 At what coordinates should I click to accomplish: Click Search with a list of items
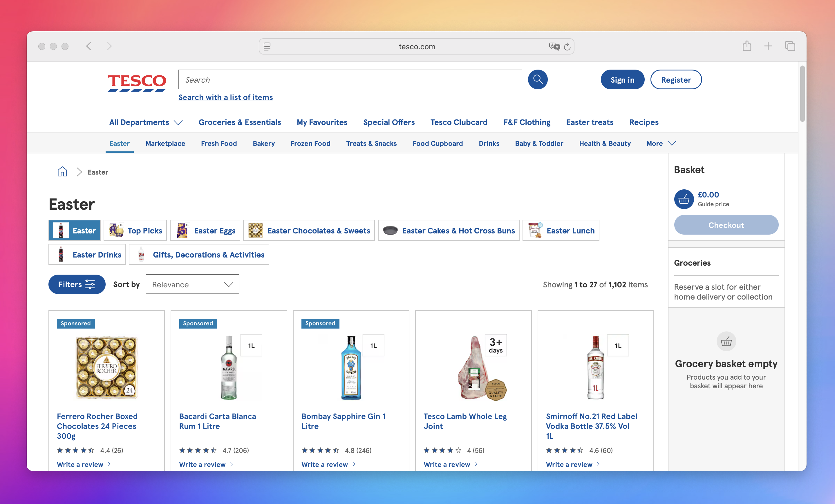(x=225, y=97)
